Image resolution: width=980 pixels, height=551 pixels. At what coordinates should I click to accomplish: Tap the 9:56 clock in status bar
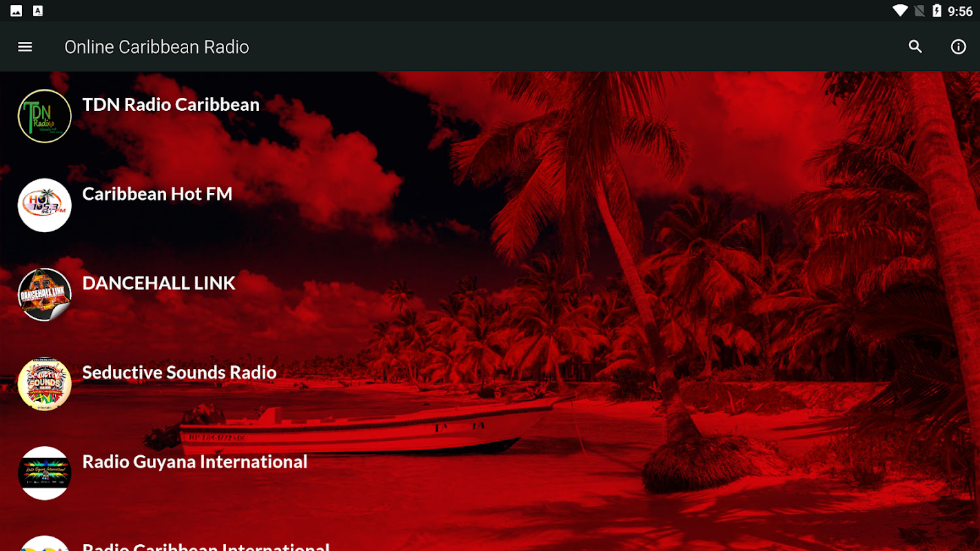pos(960,11)
